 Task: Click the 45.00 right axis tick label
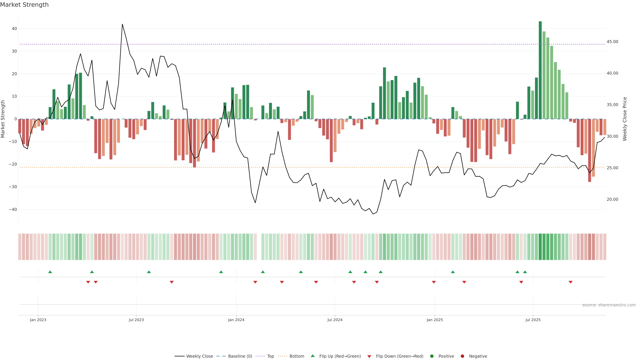coord(612,42)
